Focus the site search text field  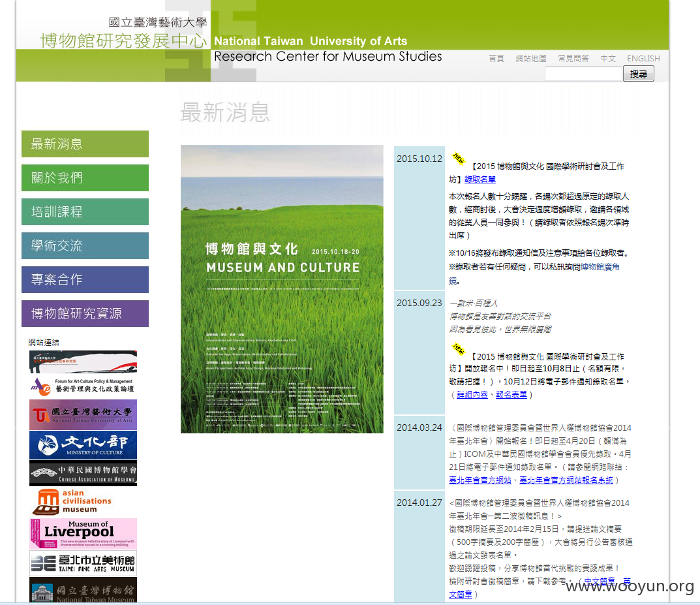[x=583, y=74]
